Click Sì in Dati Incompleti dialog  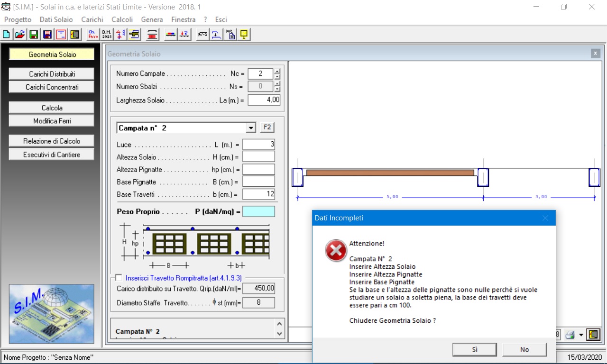(475, 349)
